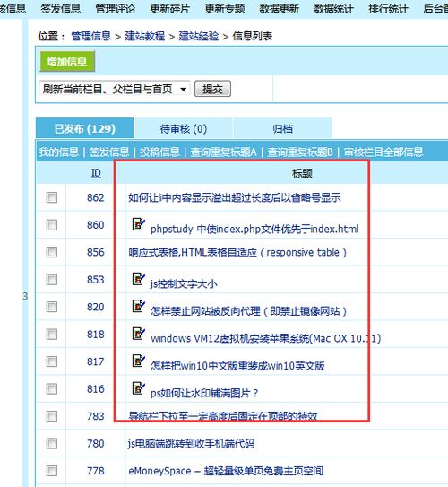
Task: Open the 投稿信息 filter link
Action: [159, 152]
